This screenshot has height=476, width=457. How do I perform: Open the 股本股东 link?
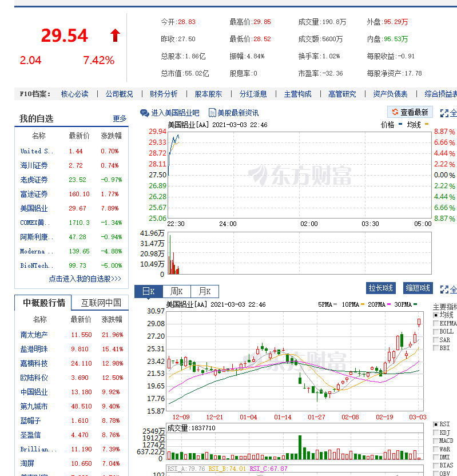208,94
